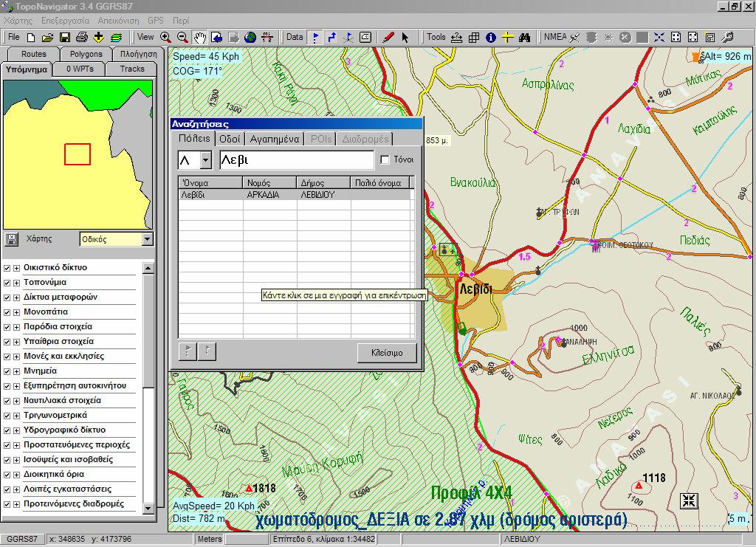Expand the Υπαίθρια στοιχεία node
756x547 pixels.
16,343
